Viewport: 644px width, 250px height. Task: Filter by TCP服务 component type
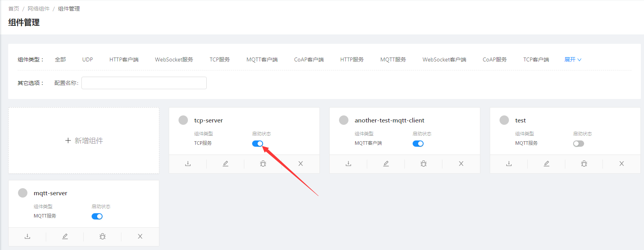220,59
